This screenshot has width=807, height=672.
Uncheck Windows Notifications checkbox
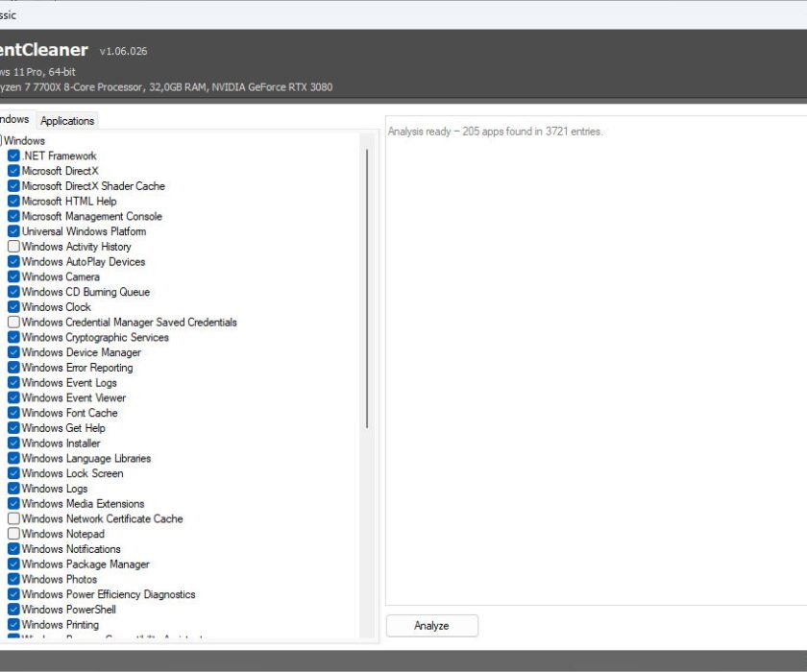pyautogui.click(x=13, y=548)
